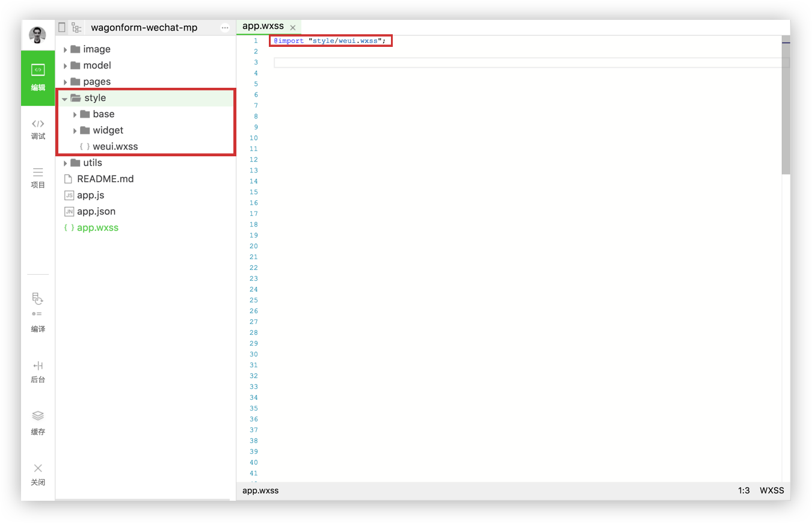Open app.wxss in the file tree
This screenshot has height=523, width=812.
pyautogui.click(x=97, y=228)
